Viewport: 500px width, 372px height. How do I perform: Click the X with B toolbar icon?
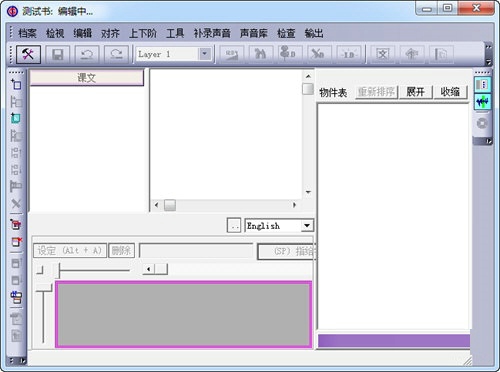[x=319, y=54]
